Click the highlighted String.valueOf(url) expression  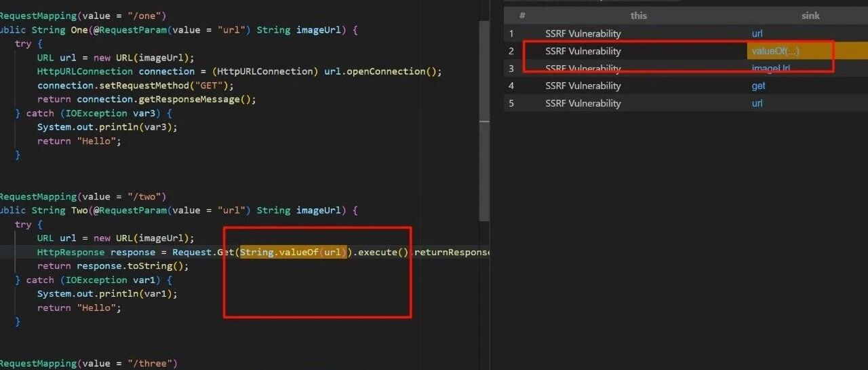(x=294, y=253)
